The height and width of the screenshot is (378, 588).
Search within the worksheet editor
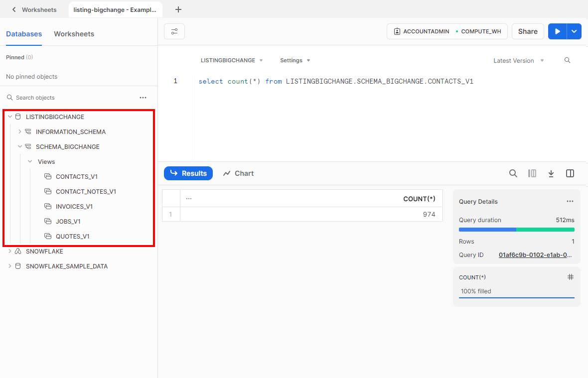pyautogui.click(x=568, y=60)
